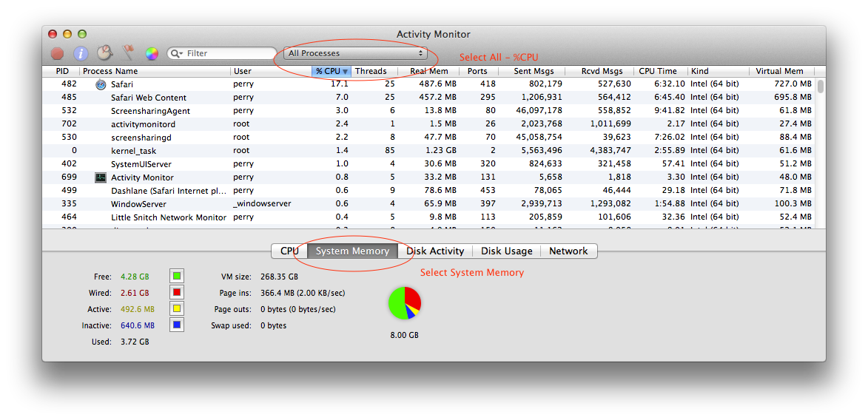Sort by Process Name column header
Screen dimensions: 868x420
click(155, 72)
